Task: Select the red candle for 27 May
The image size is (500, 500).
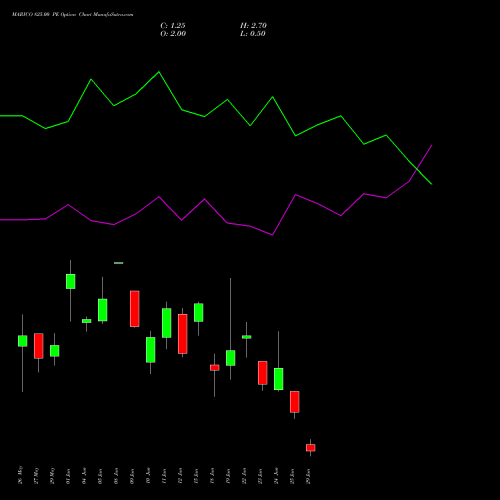Action: 39,346
